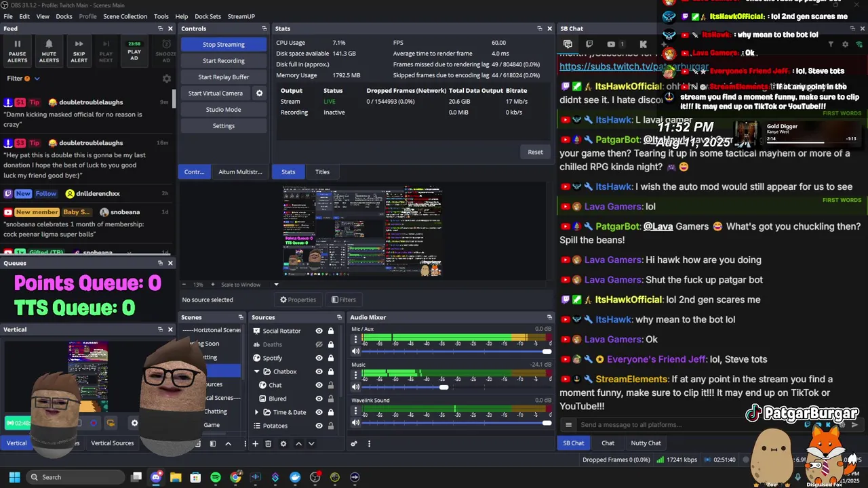Hide the Spotify source

pos(319,358)
